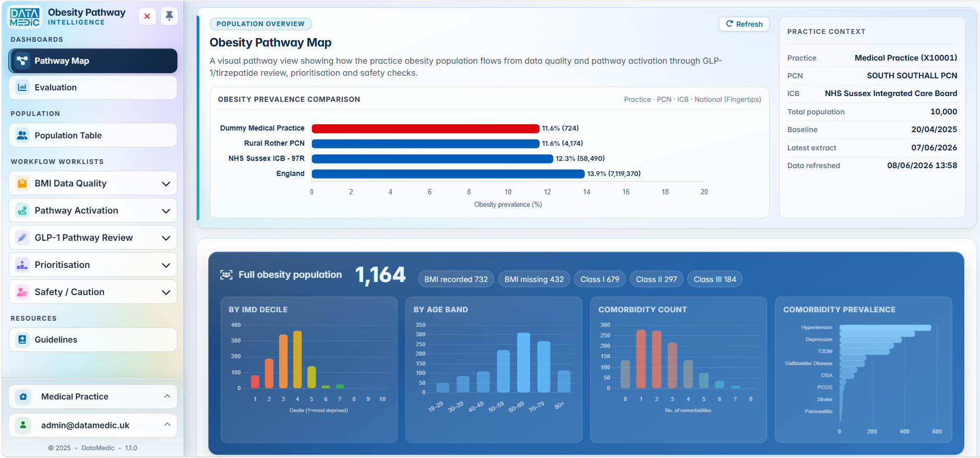Select the BMI missing 432 chip
Image resolution: width=980 pixels, height=458 pixels.
pyautogui.click(x=534, y=279)
